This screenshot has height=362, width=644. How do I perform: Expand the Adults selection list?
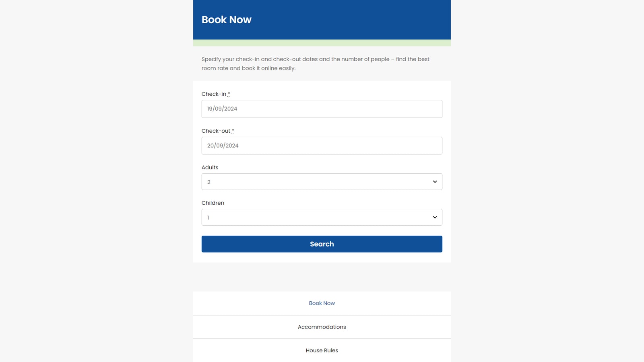point(322,181)
